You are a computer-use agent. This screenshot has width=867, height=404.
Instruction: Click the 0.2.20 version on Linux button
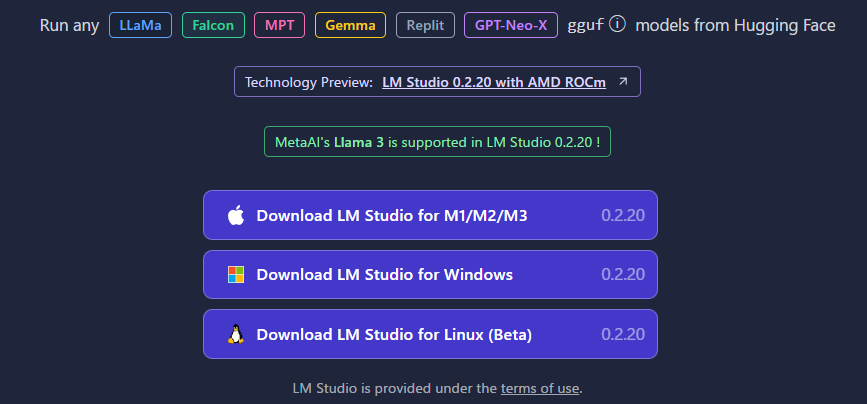pyautogui.click(x=623, y=334)
